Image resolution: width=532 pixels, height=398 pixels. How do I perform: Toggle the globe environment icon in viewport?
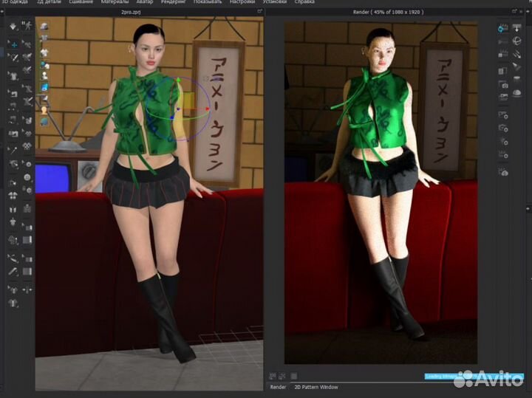coord(44,121)
